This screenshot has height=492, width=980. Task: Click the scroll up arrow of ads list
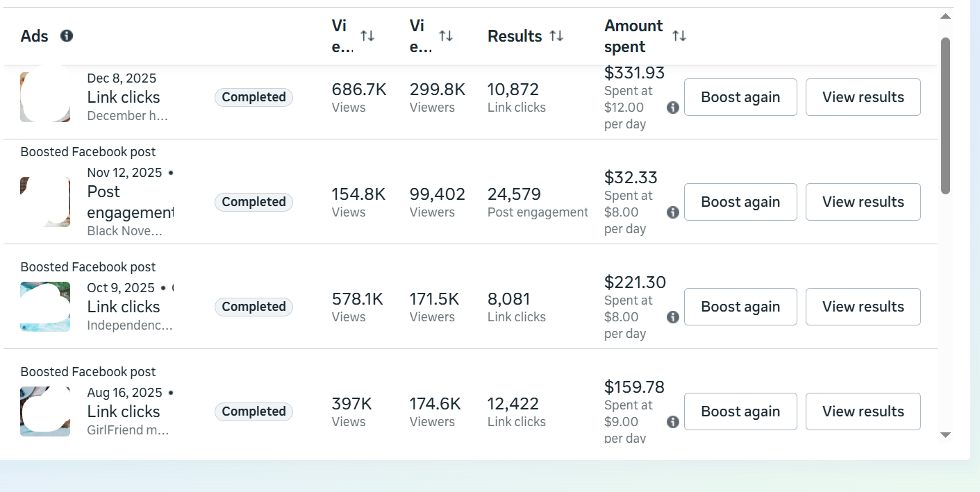(945, 16)
